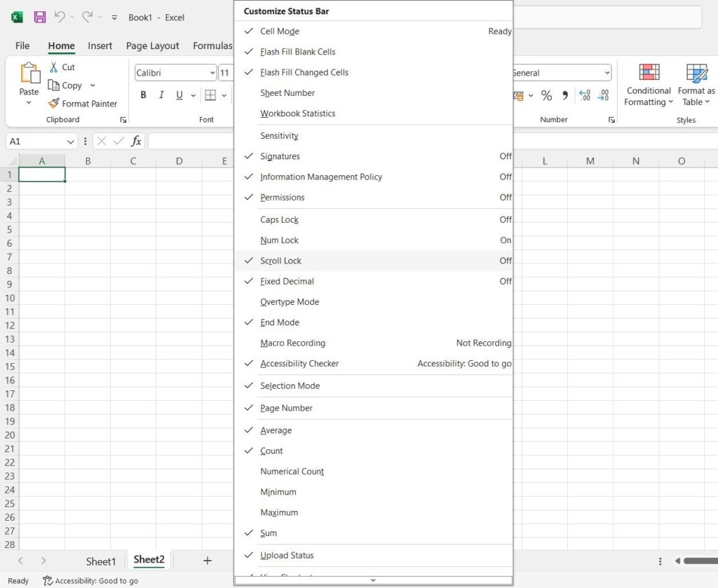The width and height of the screenshot is (718, 588).
Task: Click the Cut scissors icon
Action: [53, 67]
